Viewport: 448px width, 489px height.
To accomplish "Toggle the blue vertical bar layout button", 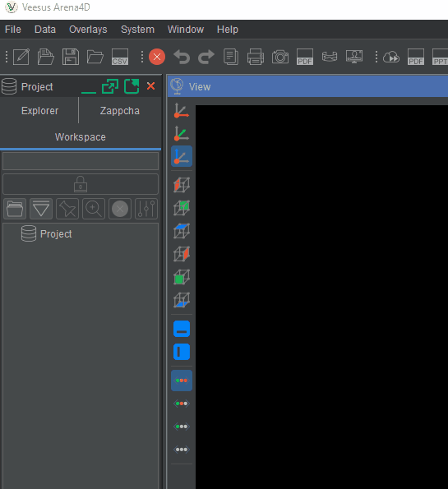I will point(182,352).
